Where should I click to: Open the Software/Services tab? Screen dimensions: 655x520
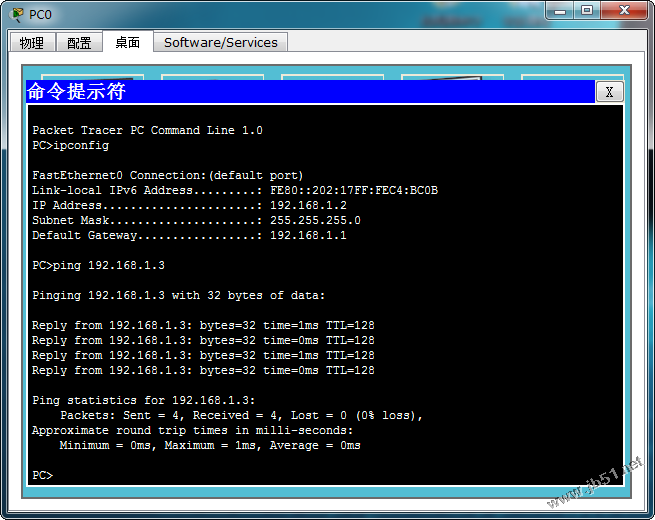point(221,42)
